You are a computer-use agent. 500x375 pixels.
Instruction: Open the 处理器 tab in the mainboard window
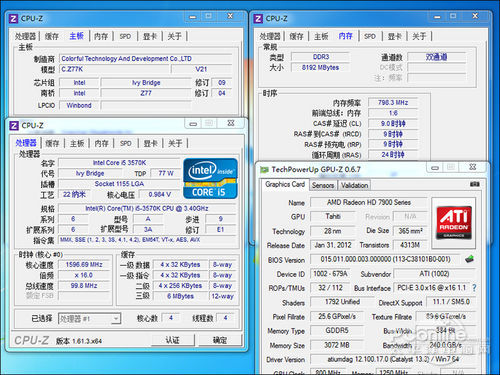click(x=25, y=36)
